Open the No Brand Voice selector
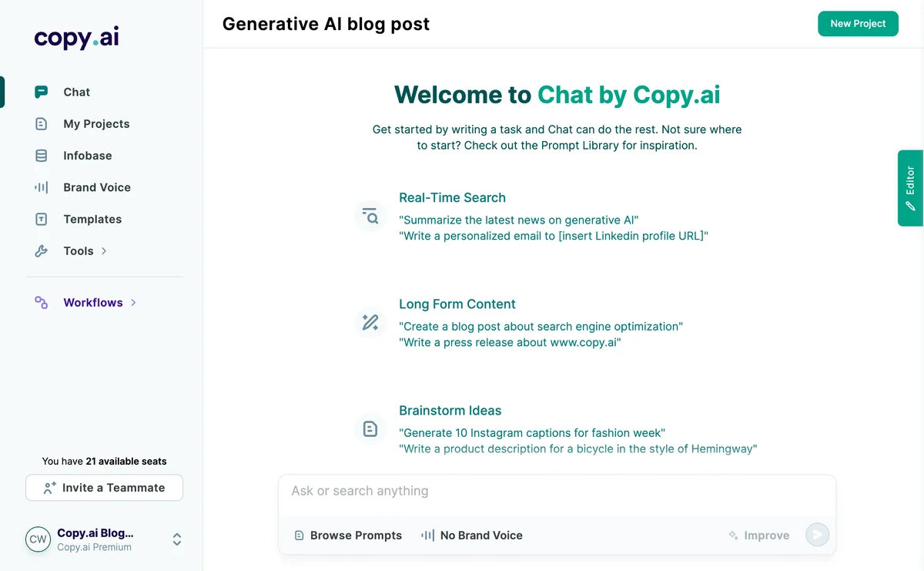This screenshot has width=924, height=571. (x=471, y=535)
